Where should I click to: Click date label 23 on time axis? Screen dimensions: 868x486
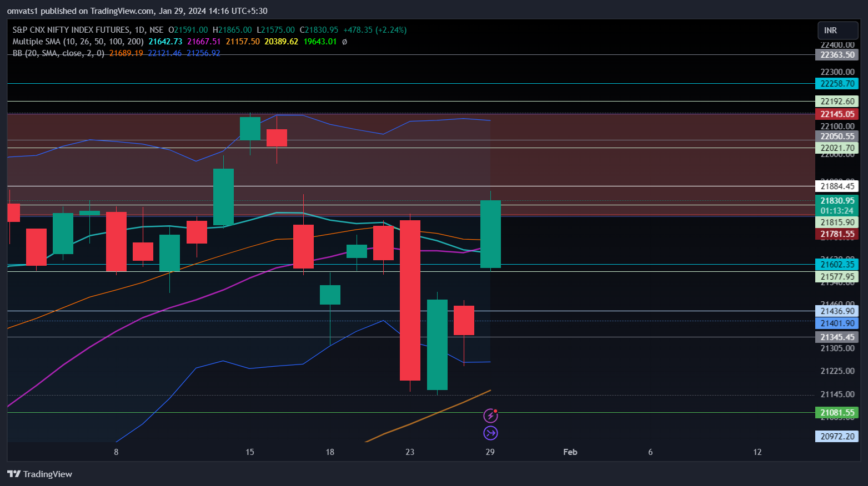point(410,452)
